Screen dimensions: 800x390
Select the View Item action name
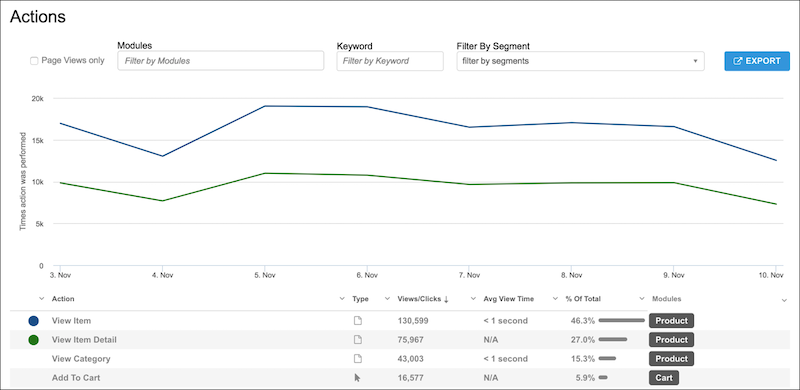(x=71, y=321)
